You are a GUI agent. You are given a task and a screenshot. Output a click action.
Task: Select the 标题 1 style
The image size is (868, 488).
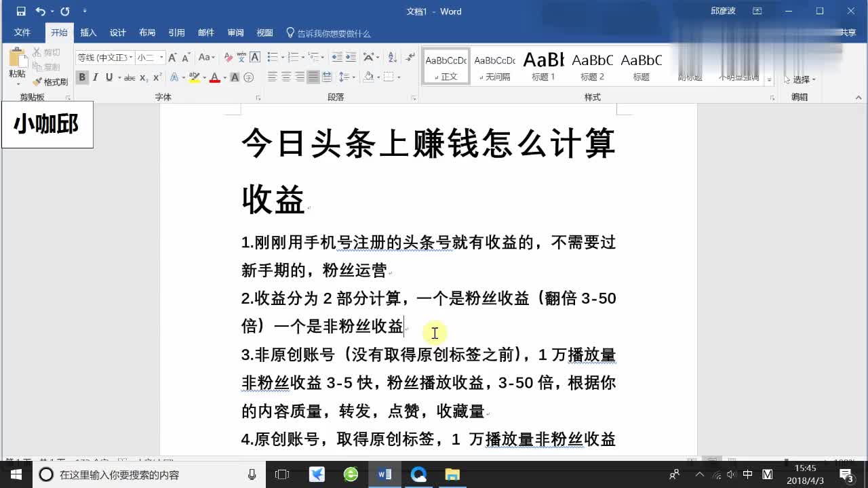tap(542, 66)
